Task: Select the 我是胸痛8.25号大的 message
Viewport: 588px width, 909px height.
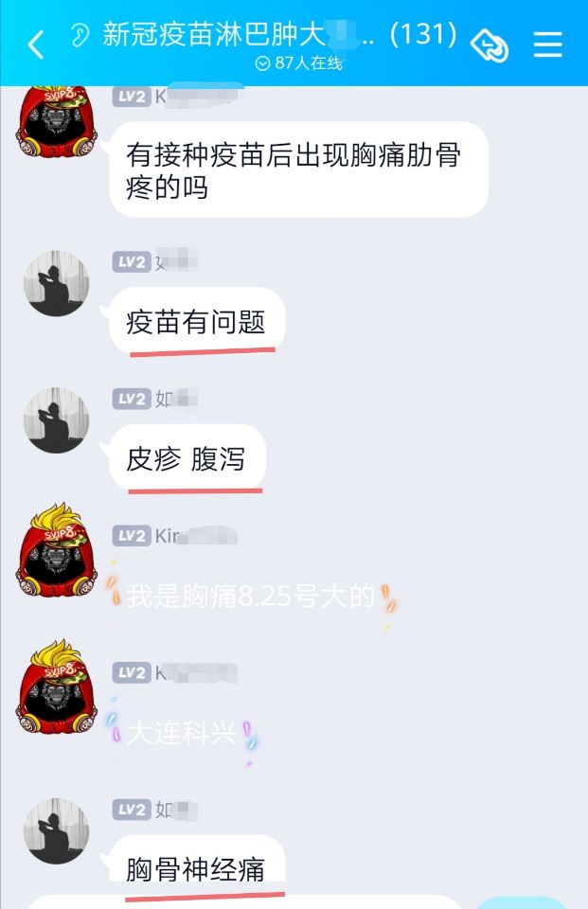Action: click(251, 596)
